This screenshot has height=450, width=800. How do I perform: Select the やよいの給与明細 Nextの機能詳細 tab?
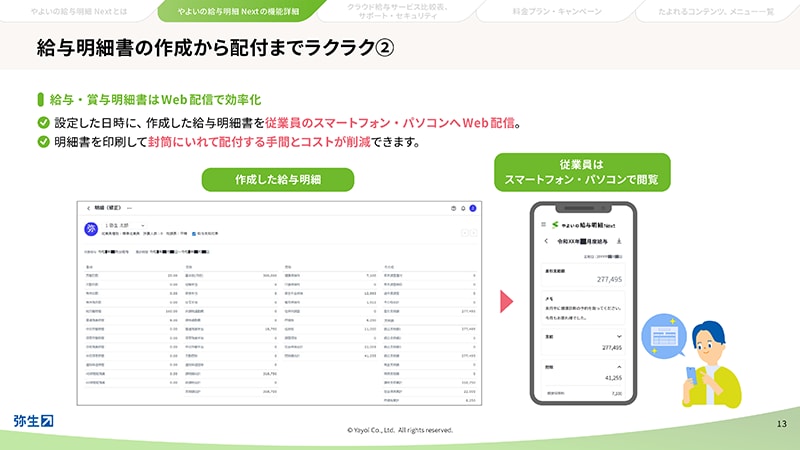(x=238, y=11)
